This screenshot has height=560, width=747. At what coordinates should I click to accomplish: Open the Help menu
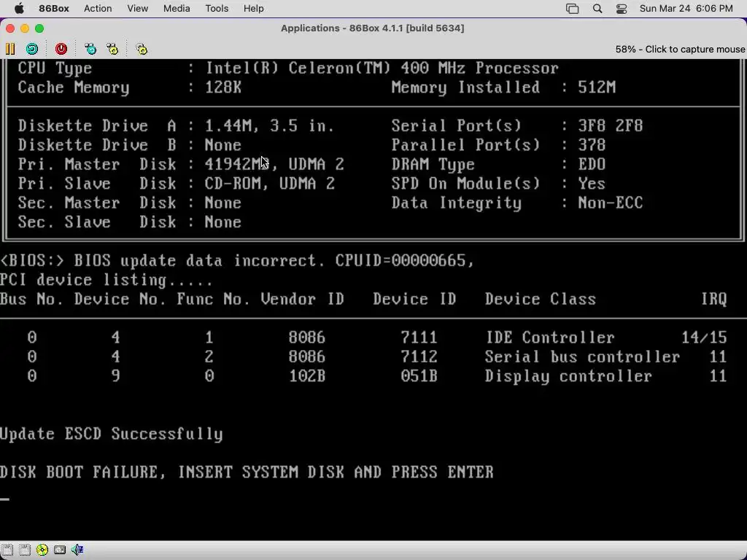[x=253, y=9]
